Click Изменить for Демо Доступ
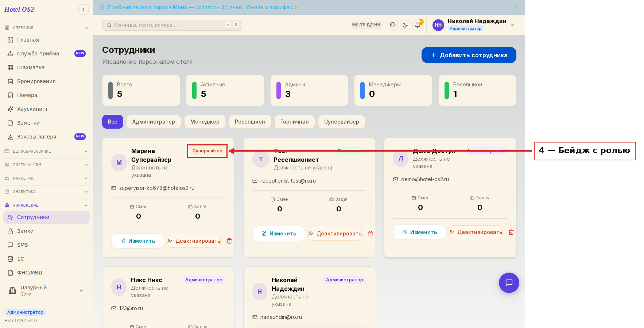 pyautogui.click(x=419, y=232)
